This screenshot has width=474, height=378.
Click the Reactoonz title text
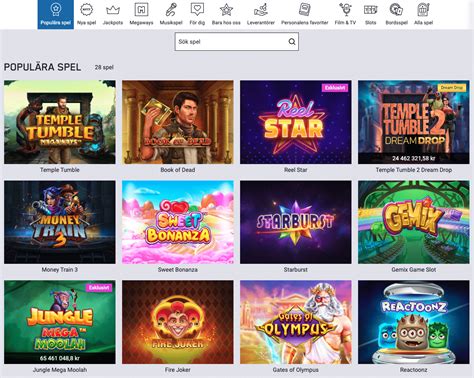click(414, 370)
